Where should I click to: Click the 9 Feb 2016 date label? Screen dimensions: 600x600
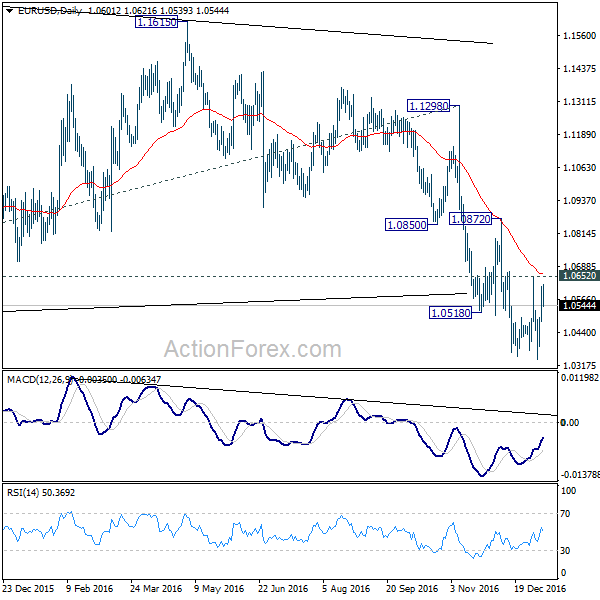point(90,588)
